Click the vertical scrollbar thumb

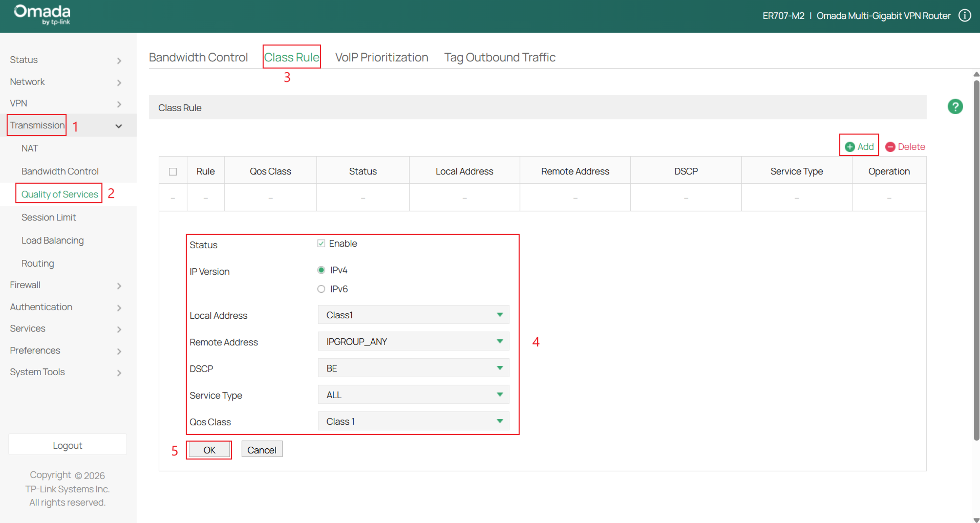pyautogui.click(x=976, y=260)
